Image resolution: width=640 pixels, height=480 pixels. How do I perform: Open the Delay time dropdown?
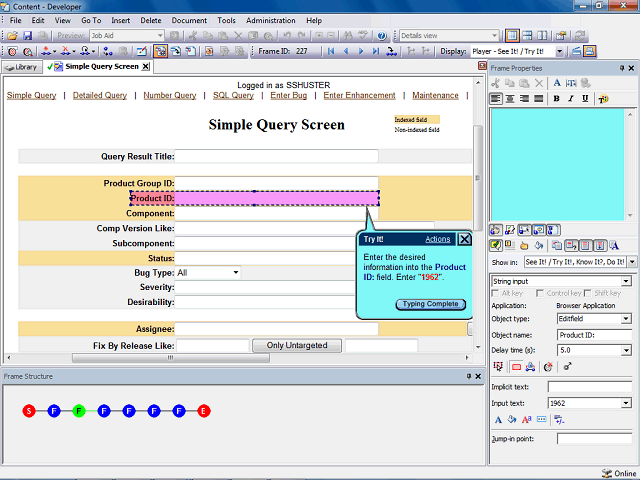[x=626, y=350]
